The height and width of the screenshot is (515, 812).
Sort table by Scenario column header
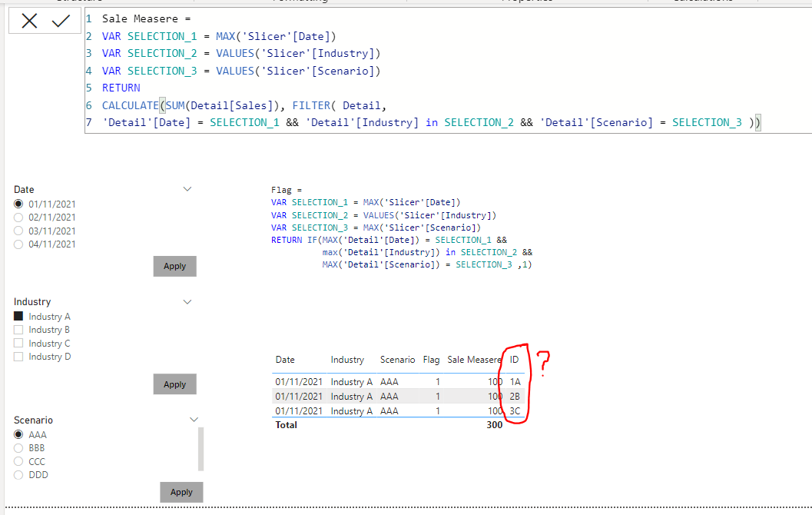tap(398, 360)
